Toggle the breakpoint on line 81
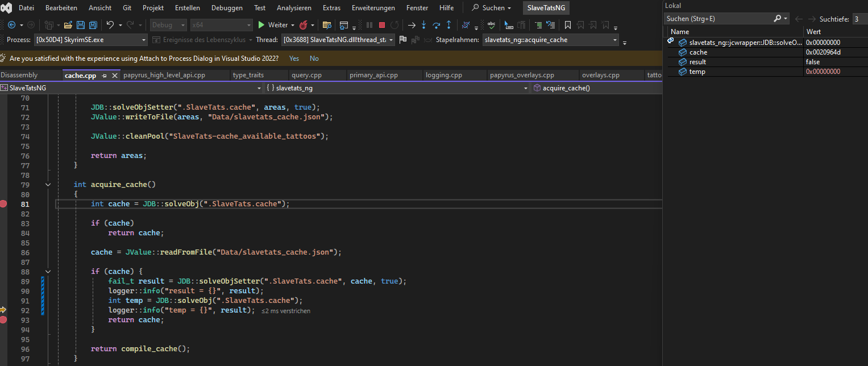Viewport: 868px width, 366px height. coord(3,204)
